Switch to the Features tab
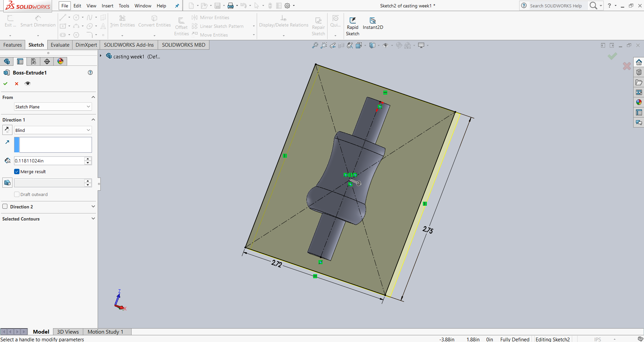This screenshot has width=644, height=342. 12,45
